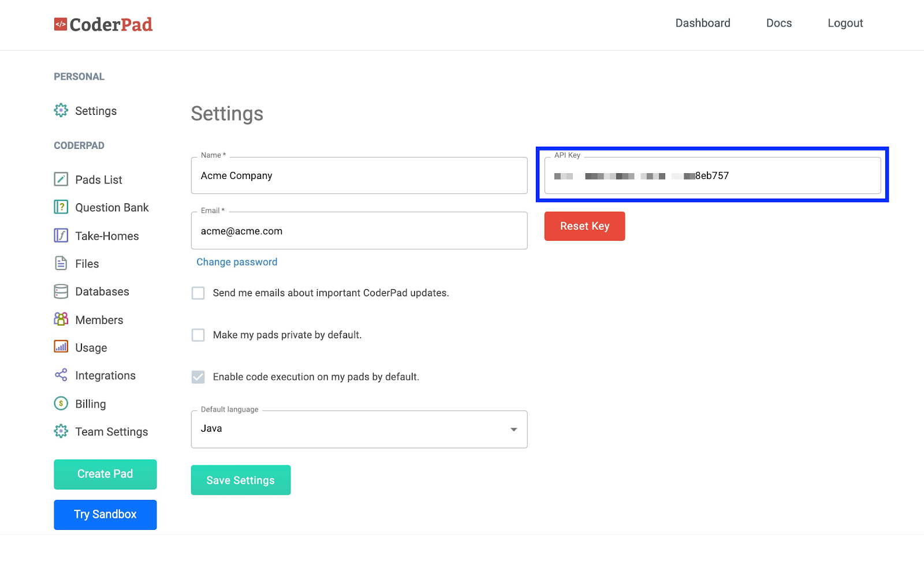
Task: Click the CoderPad wordmark link
Action: point(111,24)
